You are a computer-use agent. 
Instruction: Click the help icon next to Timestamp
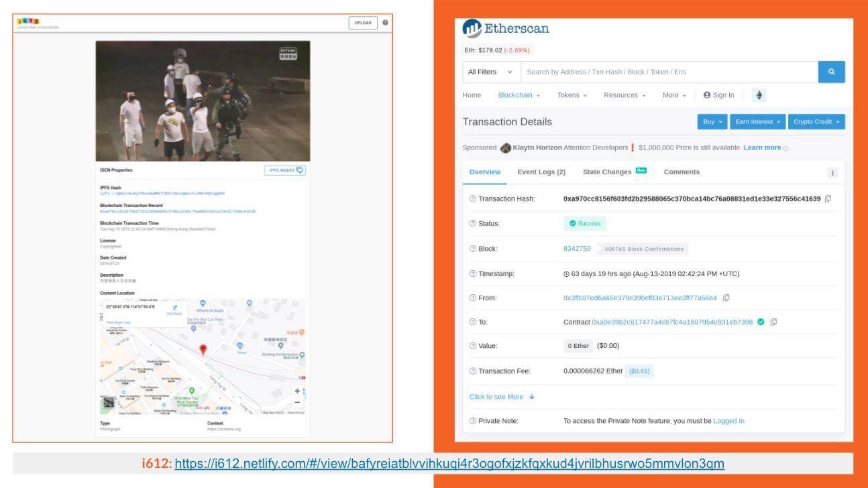coord(473,273)
